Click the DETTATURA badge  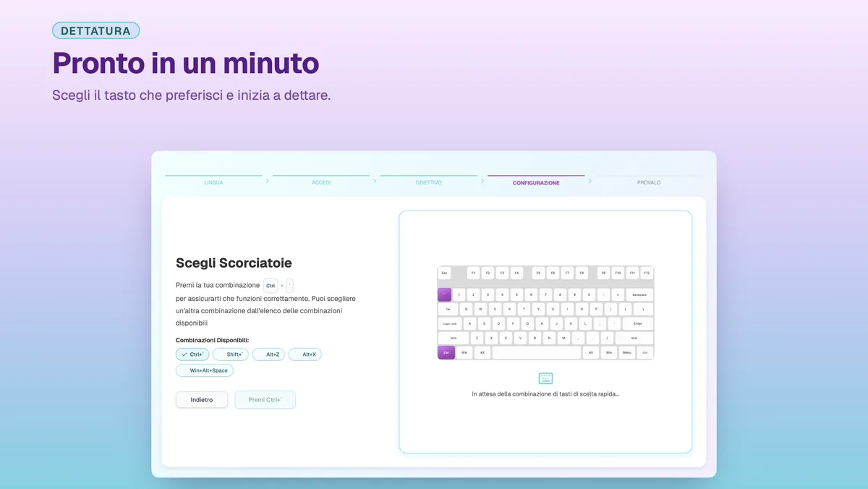point(96,30)
